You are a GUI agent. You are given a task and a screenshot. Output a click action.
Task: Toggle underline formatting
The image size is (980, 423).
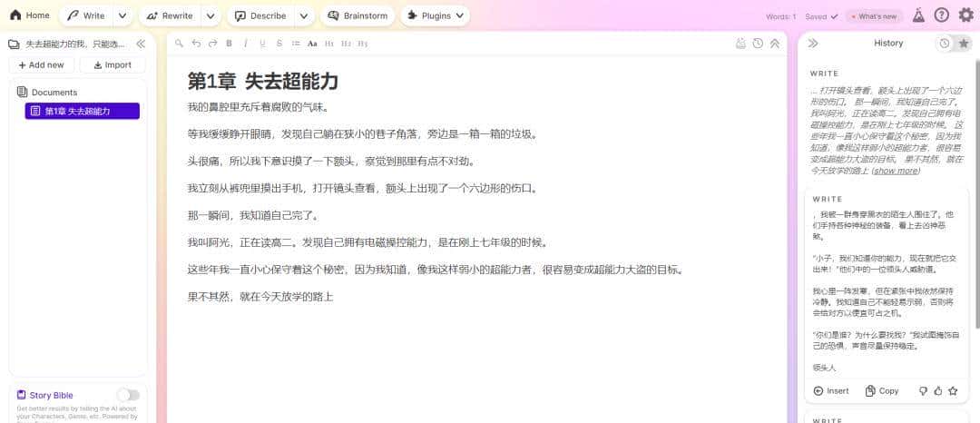click(x=262, y=43)
